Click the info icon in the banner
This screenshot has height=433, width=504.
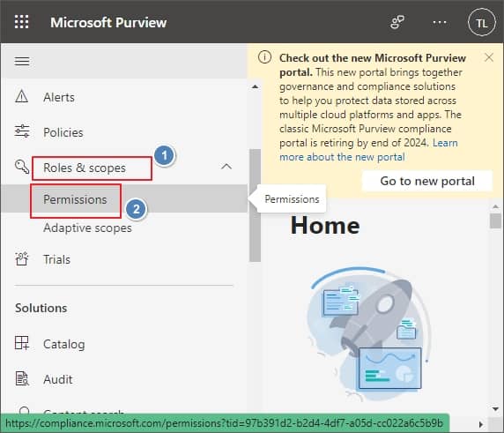coord(264,57)
